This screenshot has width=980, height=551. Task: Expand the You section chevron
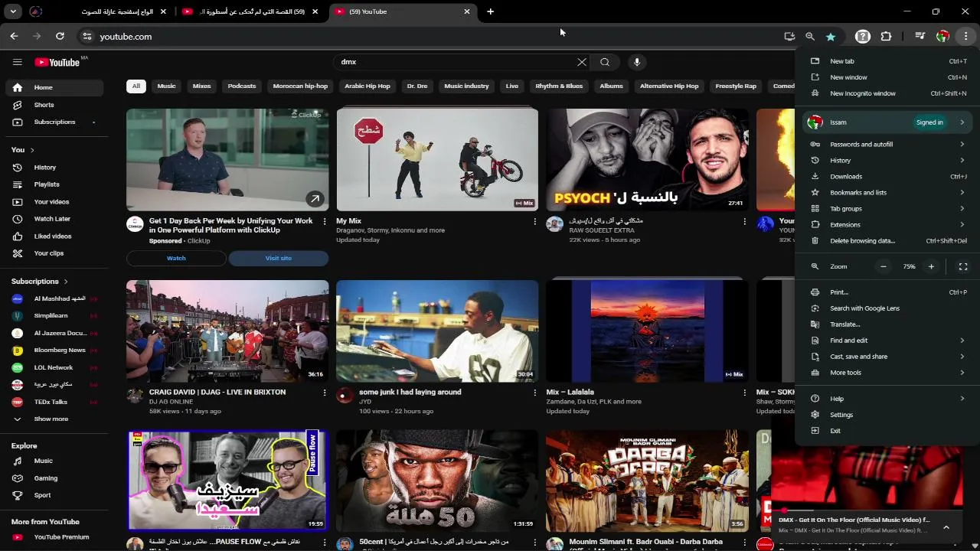pos(32,150)
